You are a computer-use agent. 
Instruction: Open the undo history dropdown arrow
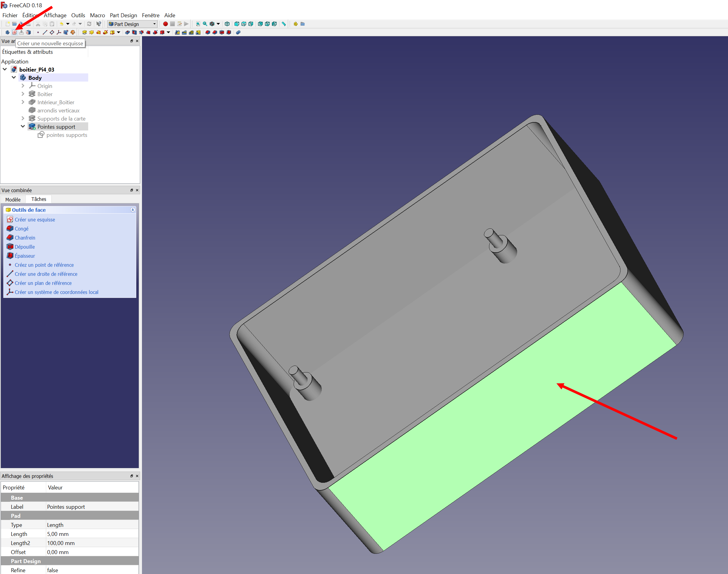pos(68,24)
